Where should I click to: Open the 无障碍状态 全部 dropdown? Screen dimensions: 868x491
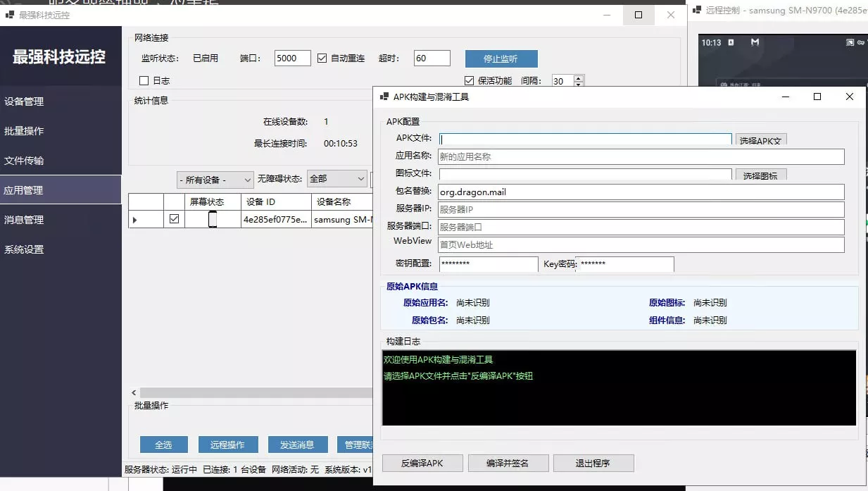[x=337, y=180]
